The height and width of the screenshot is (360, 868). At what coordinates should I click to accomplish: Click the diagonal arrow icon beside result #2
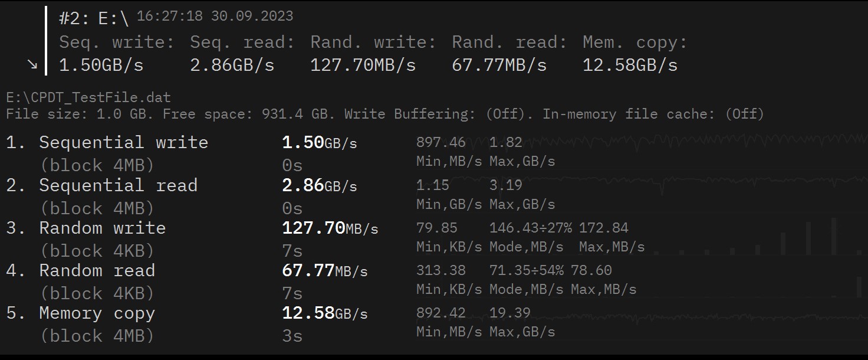(x=32, y=65)
